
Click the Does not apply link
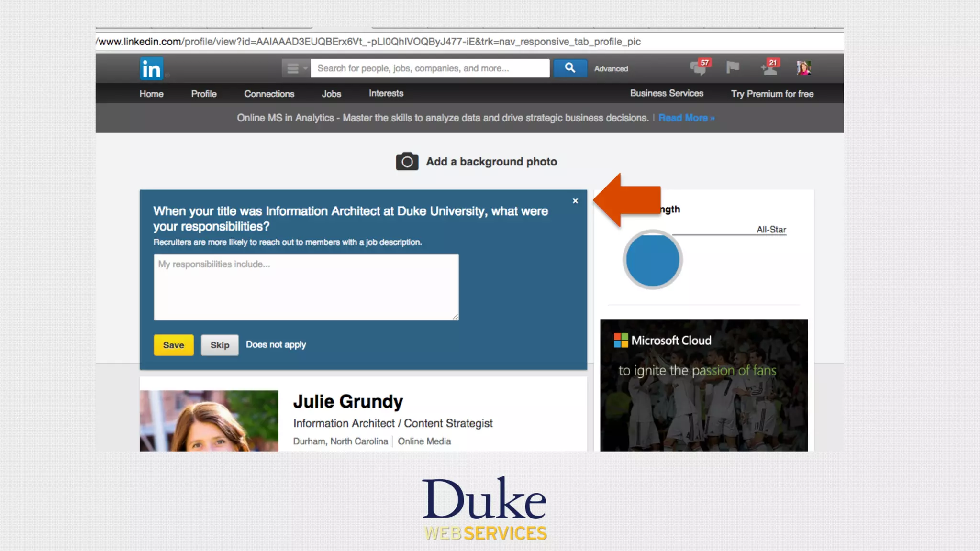click(276, 344)
